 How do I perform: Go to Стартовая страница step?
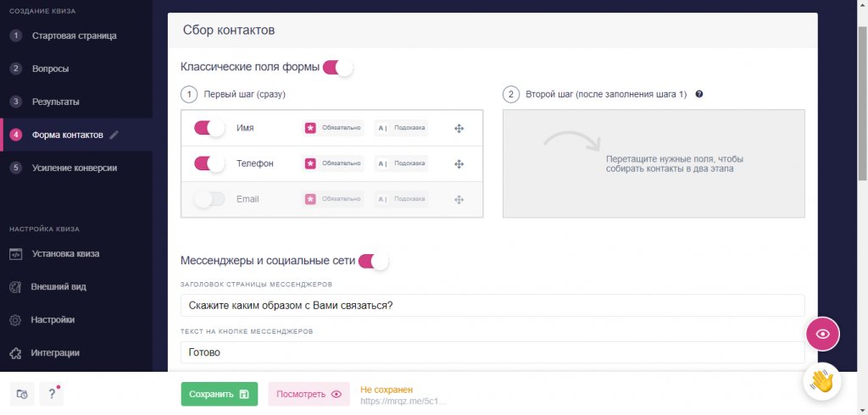click(x=75, y=36)
